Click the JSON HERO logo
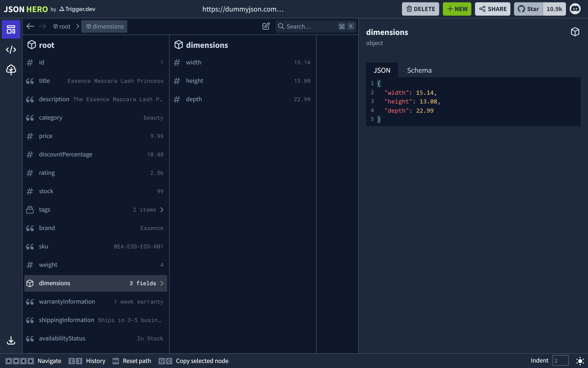Viewport: 588px width, 368px height. [x=26, y=9]
